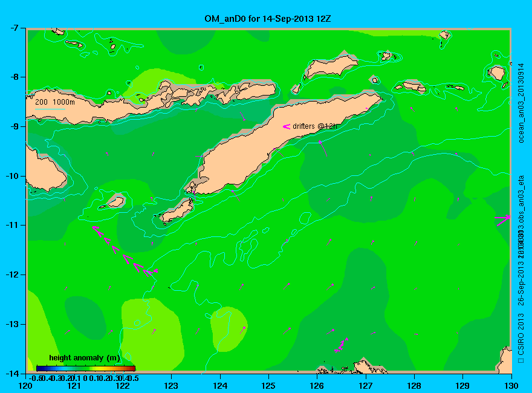Click the height anomaly color bar
Viewport: 532px width, 393px height.
click(x=86, y=368)
